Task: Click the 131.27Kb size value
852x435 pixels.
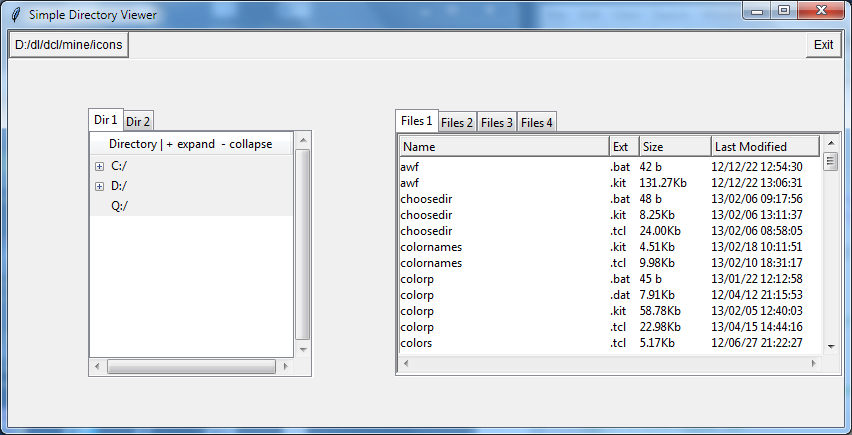Action: (x=663, y=183)
